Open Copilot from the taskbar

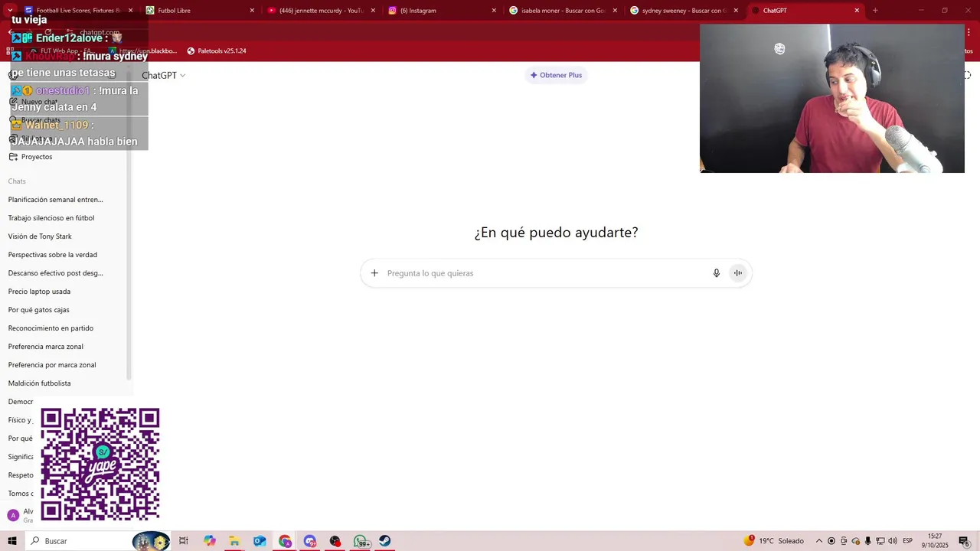point(210,541)
